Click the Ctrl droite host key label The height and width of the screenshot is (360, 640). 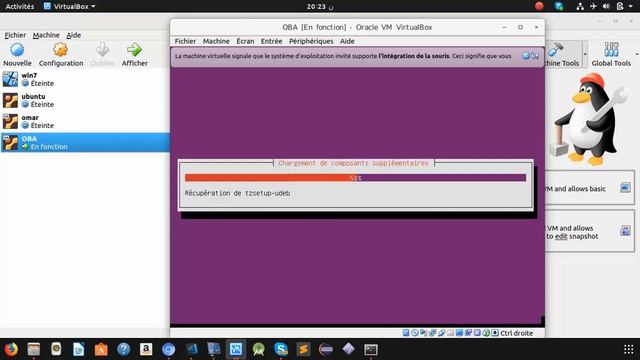[x=516, y=333]
